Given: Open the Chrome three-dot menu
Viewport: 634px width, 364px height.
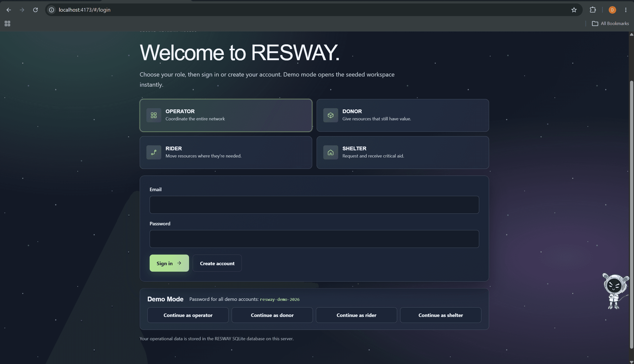Looking at the screenshot, I should coord(626,10).
